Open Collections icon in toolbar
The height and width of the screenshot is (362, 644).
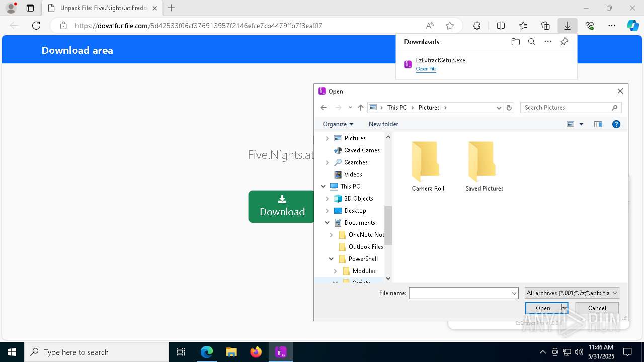545,26
